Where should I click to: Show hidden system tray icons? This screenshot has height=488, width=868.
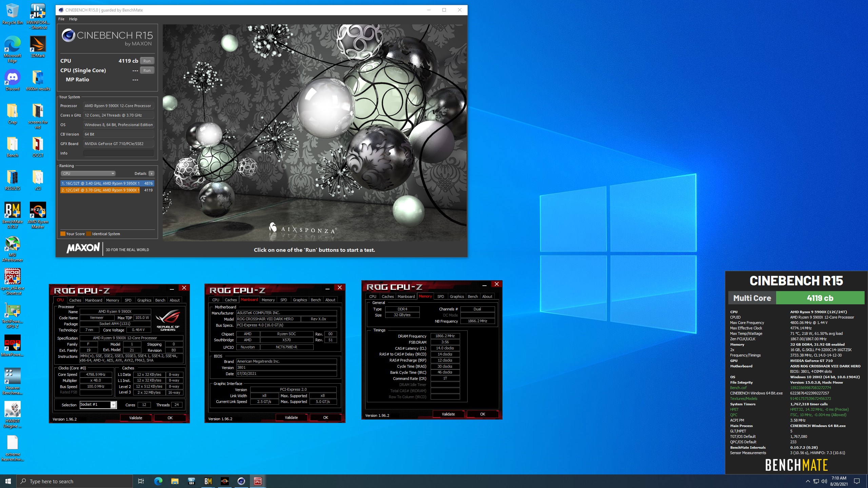tap(808, 481)
